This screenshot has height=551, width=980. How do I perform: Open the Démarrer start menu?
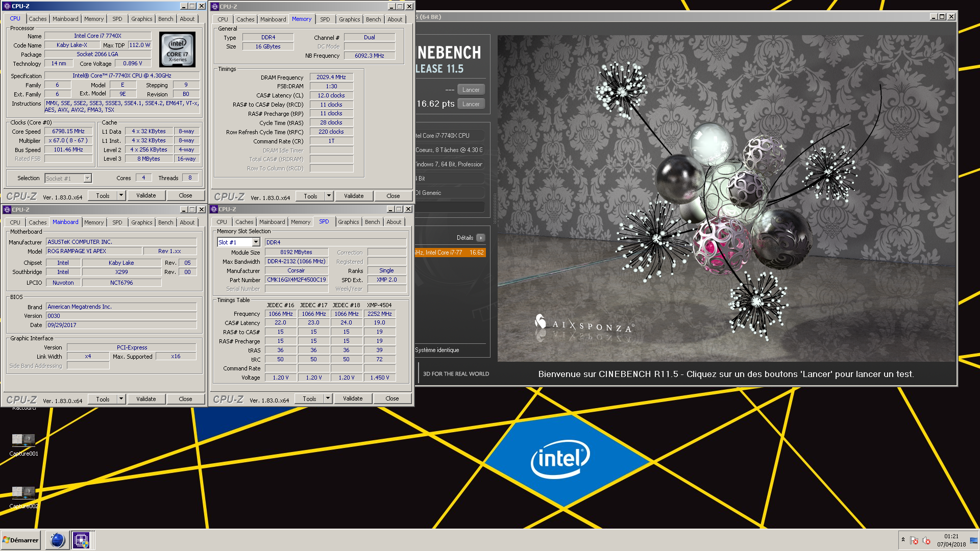[21, 540]
